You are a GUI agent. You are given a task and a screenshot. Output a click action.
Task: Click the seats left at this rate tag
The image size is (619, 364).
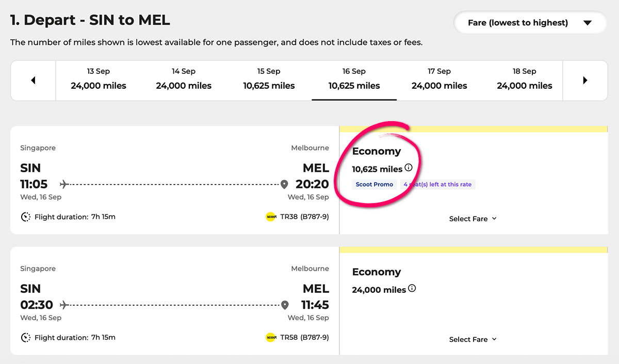point(437,185)
